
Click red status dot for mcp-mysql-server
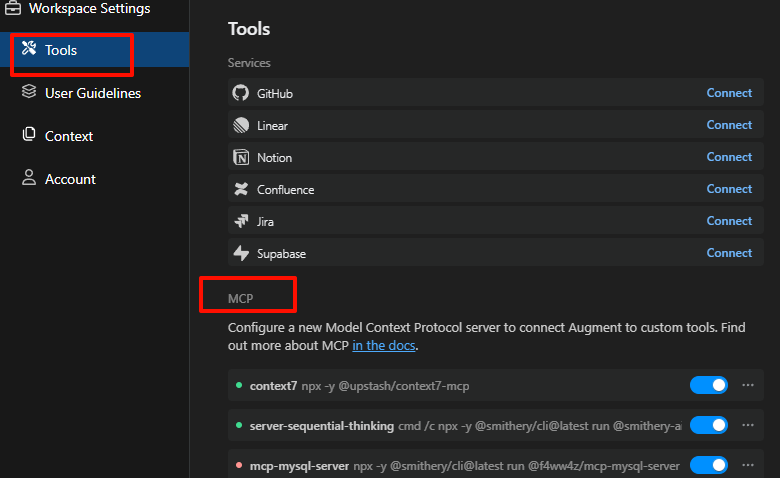239,466
